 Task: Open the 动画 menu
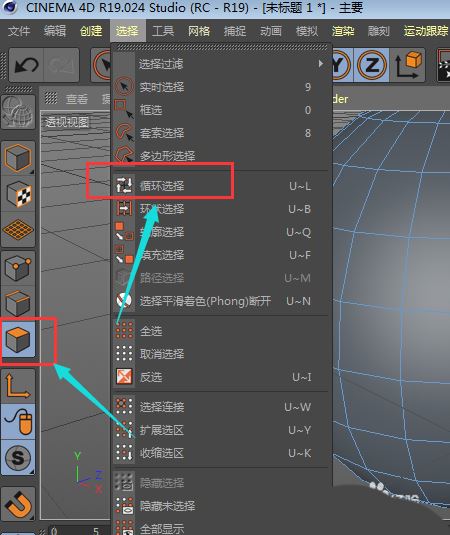tap(271, 31)
